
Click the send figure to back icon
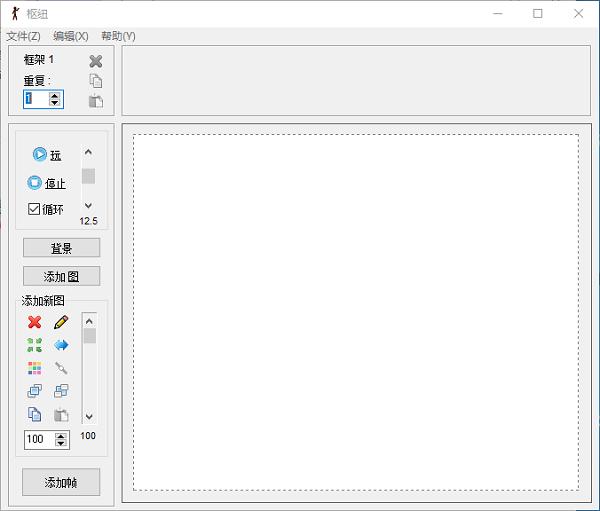click(x=61, y=391)
